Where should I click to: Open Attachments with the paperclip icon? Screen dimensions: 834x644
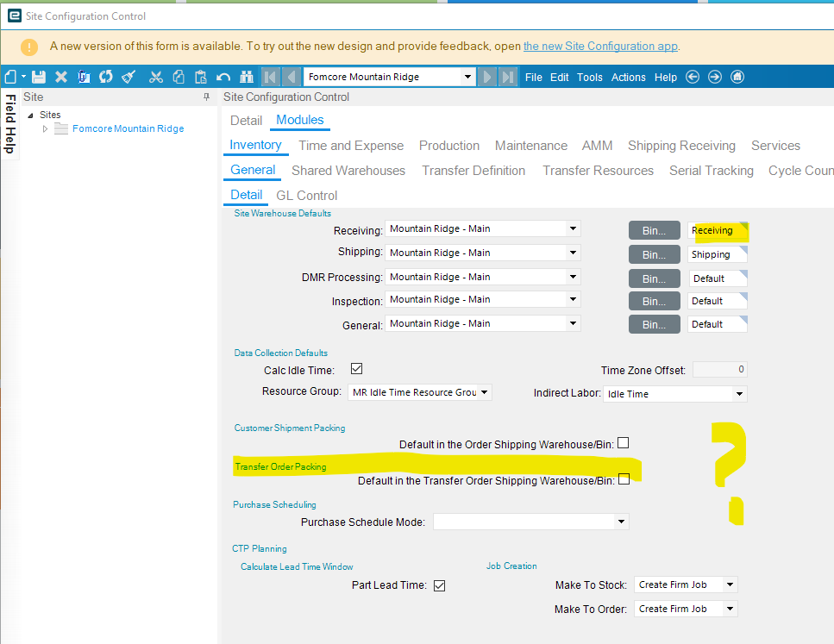[x=84, y=77]
